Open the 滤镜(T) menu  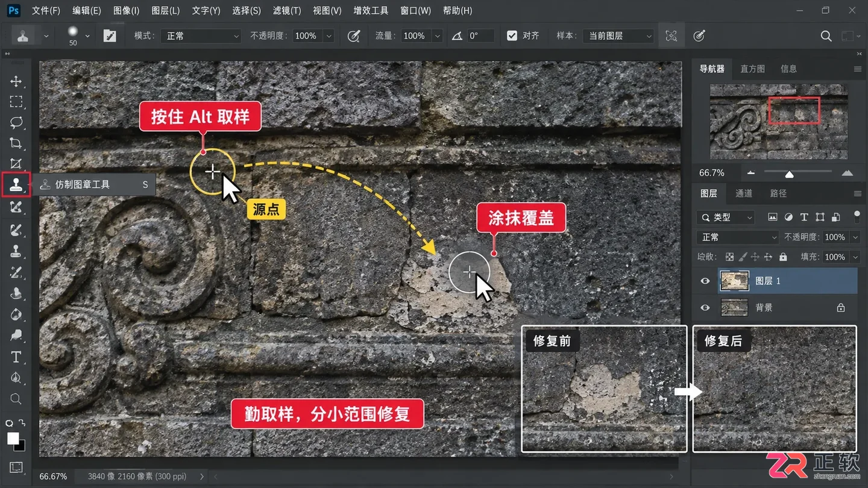pos(287,11)
